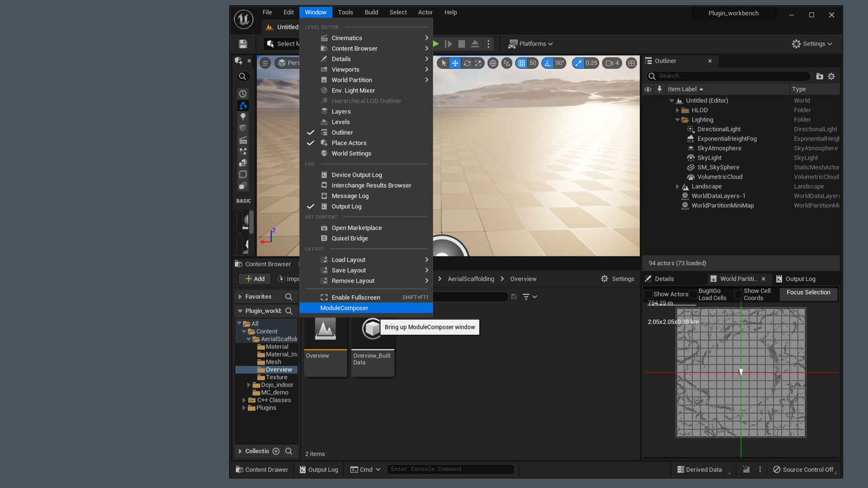This screenshot has height=488, width=868.
Task: Expand the HLOD folder in Outliner
Action: pos(677,110)
